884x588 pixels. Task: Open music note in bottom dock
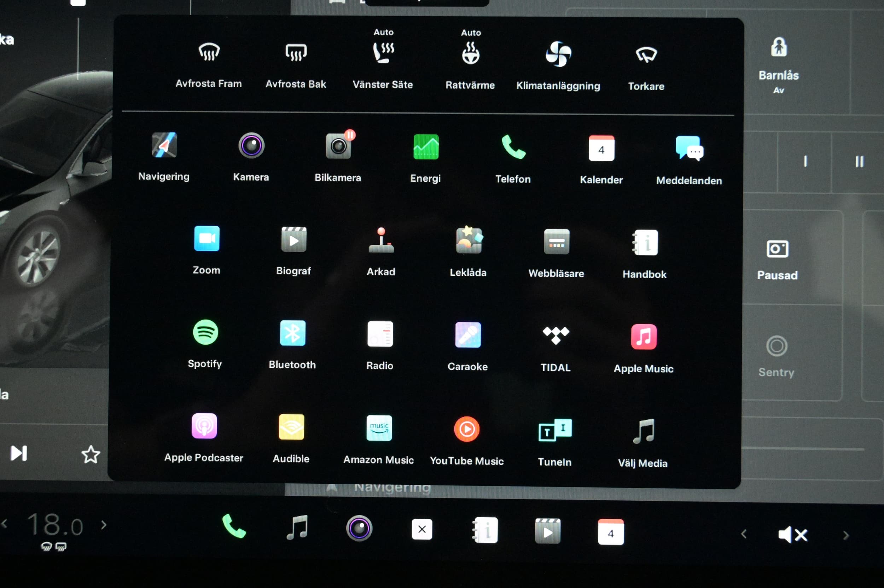click(297, 527)
